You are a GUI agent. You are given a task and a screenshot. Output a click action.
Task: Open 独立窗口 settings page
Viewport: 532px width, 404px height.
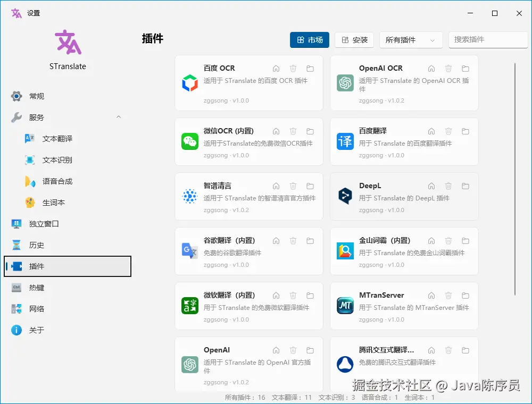pyautogui.click(x=67, y=224)
